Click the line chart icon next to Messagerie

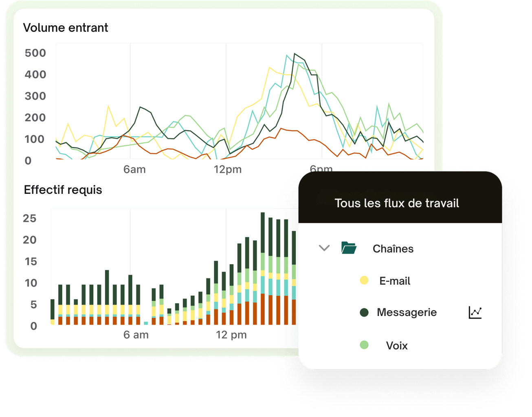pyautogui.click(x=475, y=312)
